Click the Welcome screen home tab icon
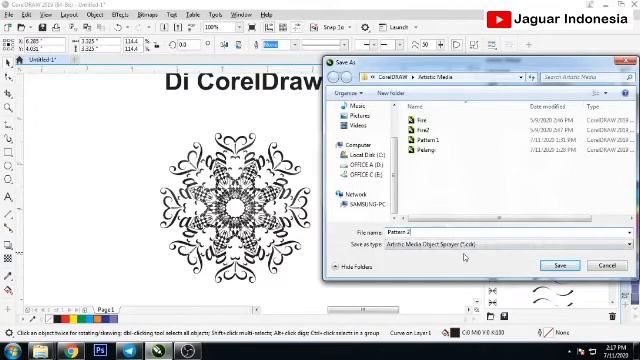This screenshot has height=360, width=640. [19, 60]
